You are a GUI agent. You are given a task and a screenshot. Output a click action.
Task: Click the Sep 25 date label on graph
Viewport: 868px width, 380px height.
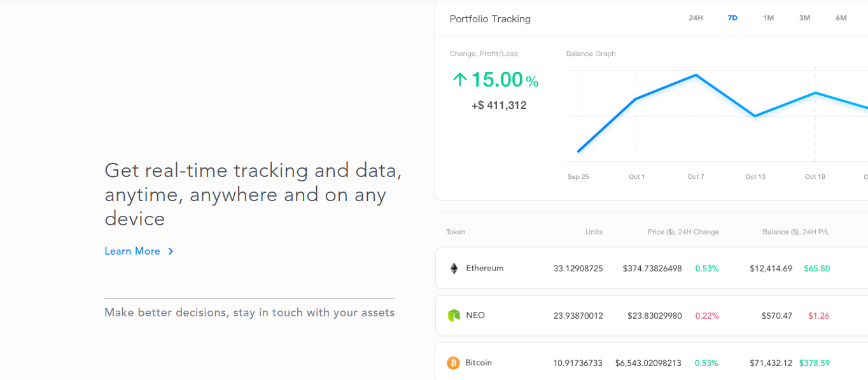click(578, 176)
